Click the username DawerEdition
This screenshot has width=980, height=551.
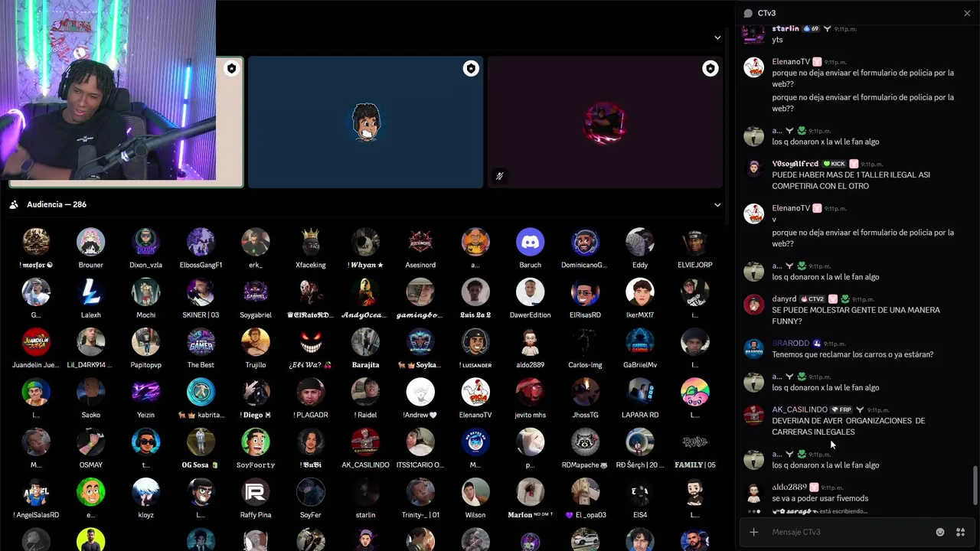(x=530, y=315)
